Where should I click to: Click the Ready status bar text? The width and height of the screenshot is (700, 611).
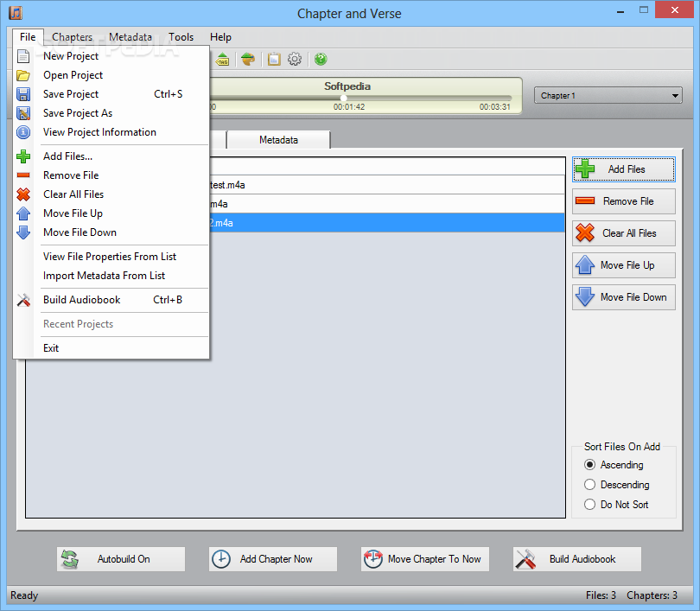pyautogui.click(x=24, y=595)
